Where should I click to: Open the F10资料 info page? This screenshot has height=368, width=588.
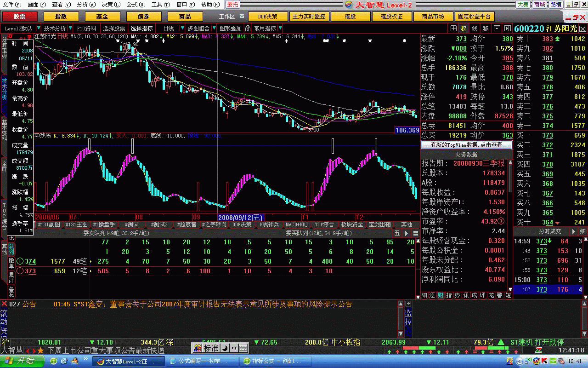86,28
